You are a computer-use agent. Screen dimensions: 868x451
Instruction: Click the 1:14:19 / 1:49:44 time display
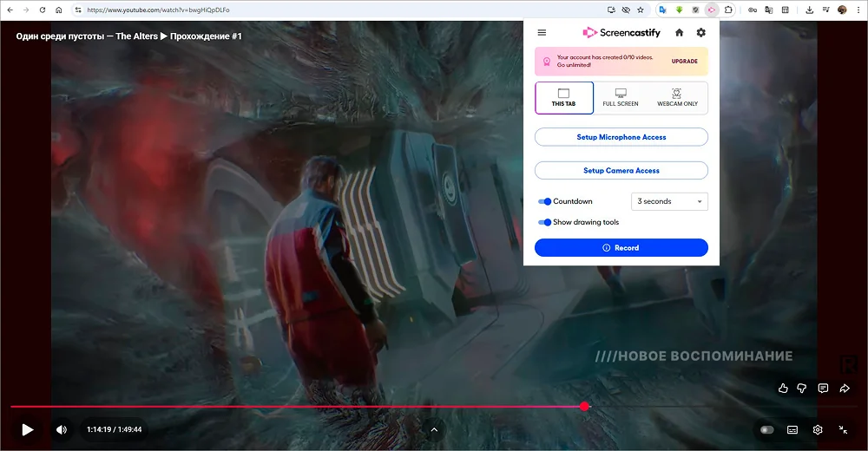coord(114,429)
